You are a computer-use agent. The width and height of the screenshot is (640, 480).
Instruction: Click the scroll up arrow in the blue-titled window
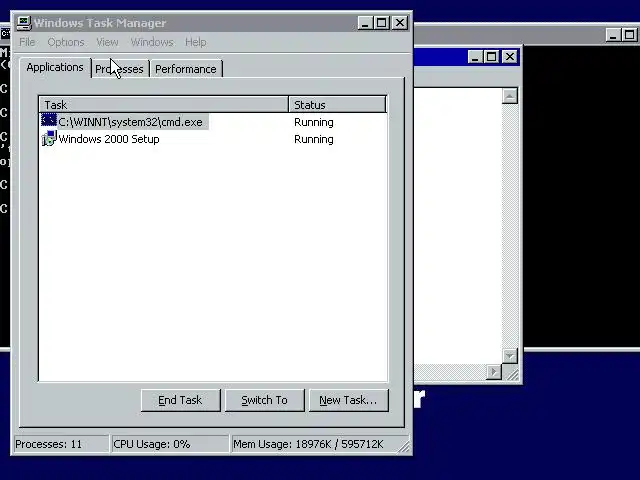[x=509, y=96]
